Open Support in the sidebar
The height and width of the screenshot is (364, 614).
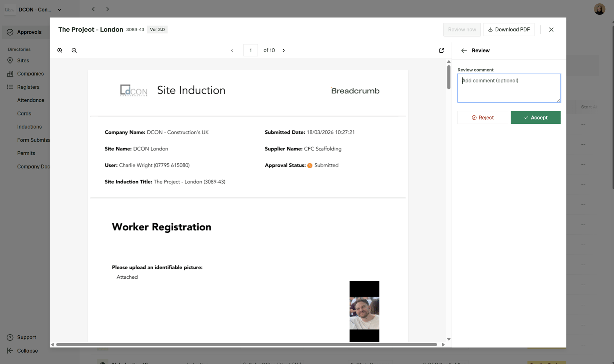(x=22, y=337)
